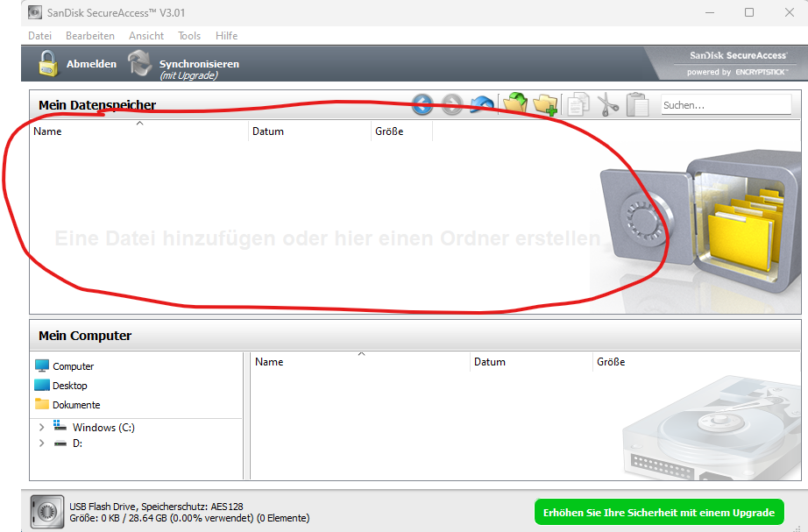Click the clipboard paste icon
This screenshot has height=532, width=808.
[637, 105]
